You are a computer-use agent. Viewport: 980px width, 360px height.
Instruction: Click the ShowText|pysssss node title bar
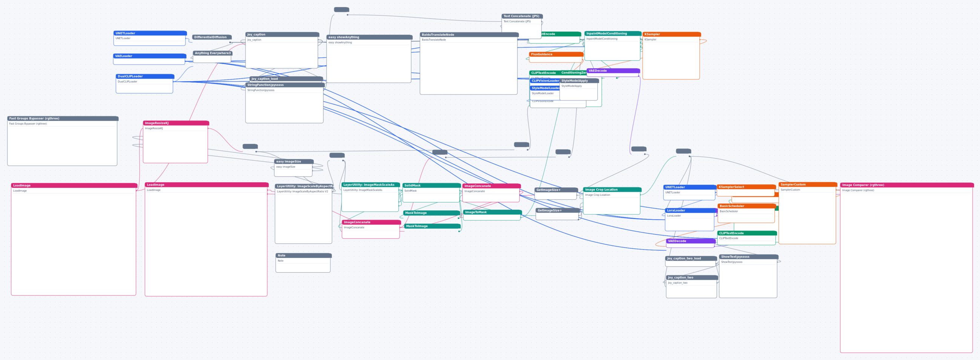tap(748, 257)
